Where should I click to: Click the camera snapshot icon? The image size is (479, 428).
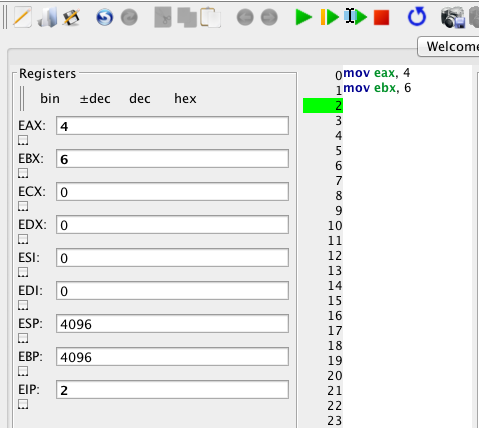[x=453, y=17]
